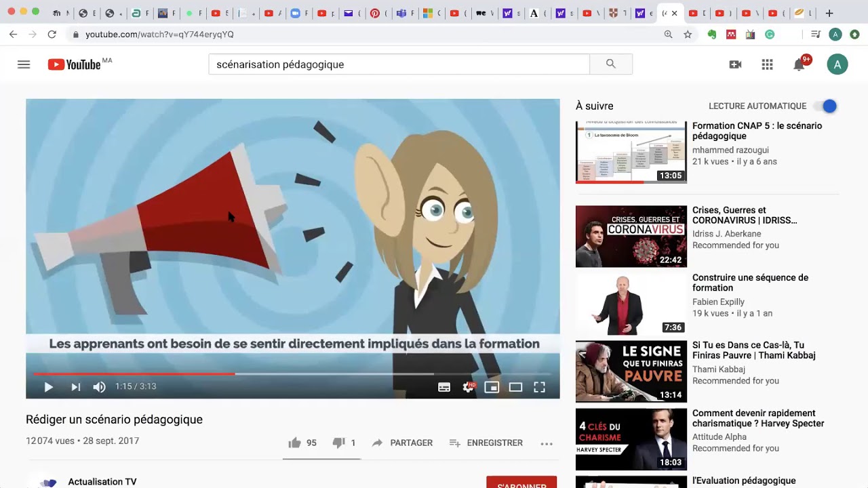This screenshot has width=868, height=488.
Task: Open the browser media controls icon
Action: click(816, 34)
